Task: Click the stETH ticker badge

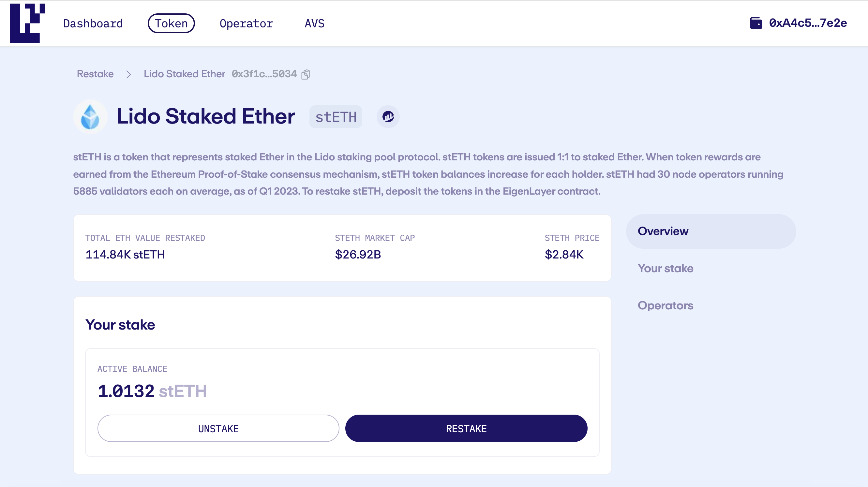Action: (x=336, y=117)
